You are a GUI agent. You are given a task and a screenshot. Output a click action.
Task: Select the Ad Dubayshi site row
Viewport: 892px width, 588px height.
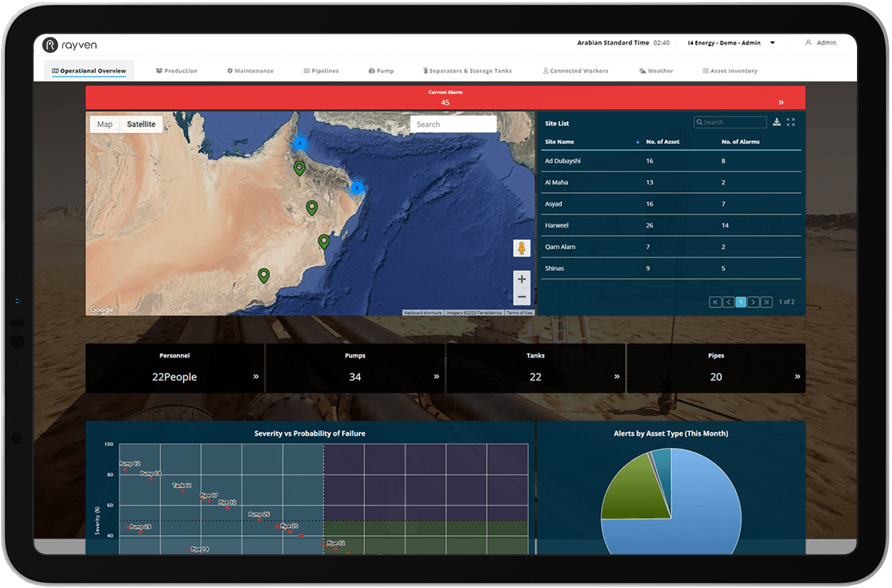[x=671, y=161]
